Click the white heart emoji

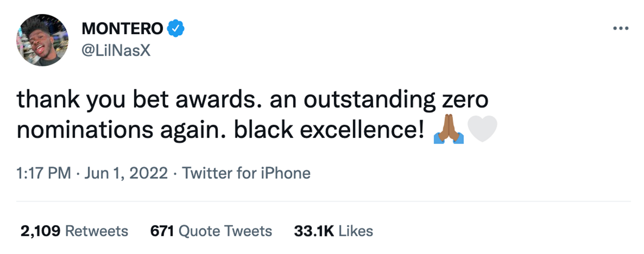[x=482, y=130]
